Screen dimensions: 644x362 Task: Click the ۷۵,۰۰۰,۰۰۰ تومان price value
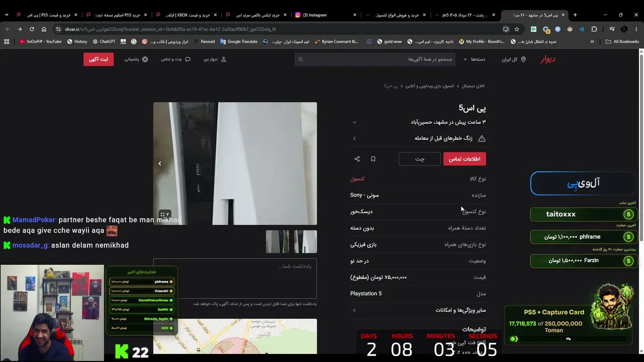point(378,277)
